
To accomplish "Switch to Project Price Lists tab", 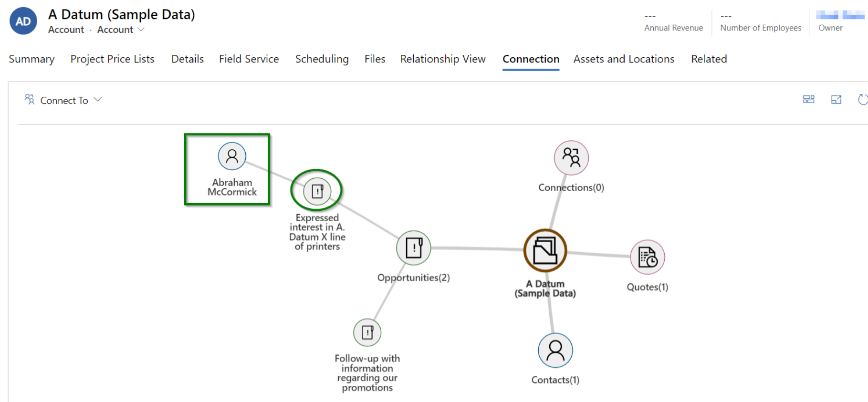I will coord(113,59).
